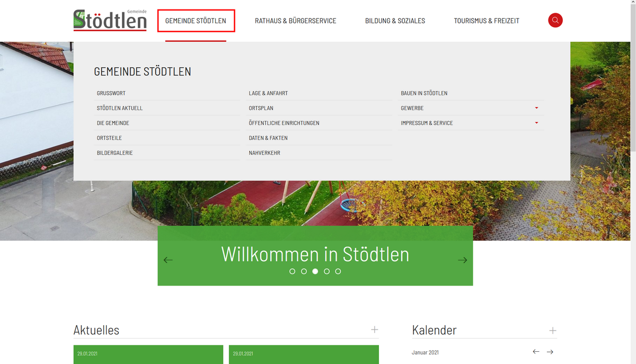Select the first slide indicator dot
The height and width of the screenshot is (364, 636).
292,271
